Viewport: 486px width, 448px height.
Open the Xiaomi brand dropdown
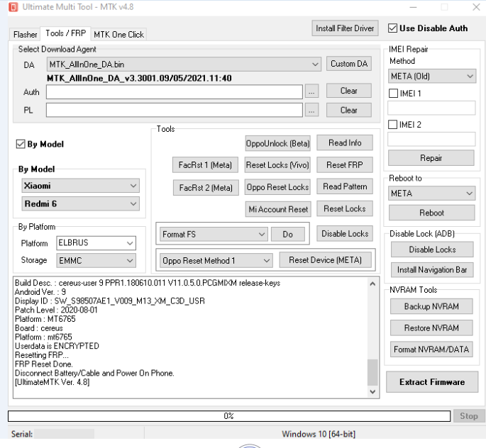point(81,186)
